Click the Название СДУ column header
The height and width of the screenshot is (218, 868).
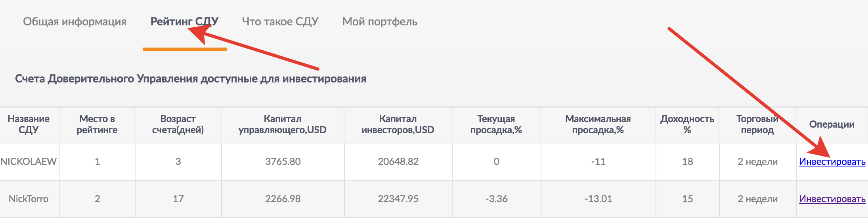tap(29, 124)
